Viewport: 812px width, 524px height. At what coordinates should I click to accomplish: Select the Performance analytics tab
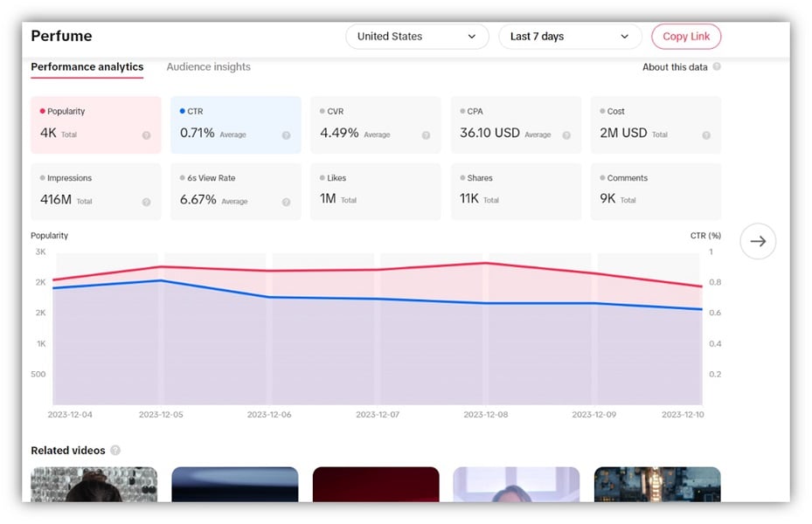(87, 66)
